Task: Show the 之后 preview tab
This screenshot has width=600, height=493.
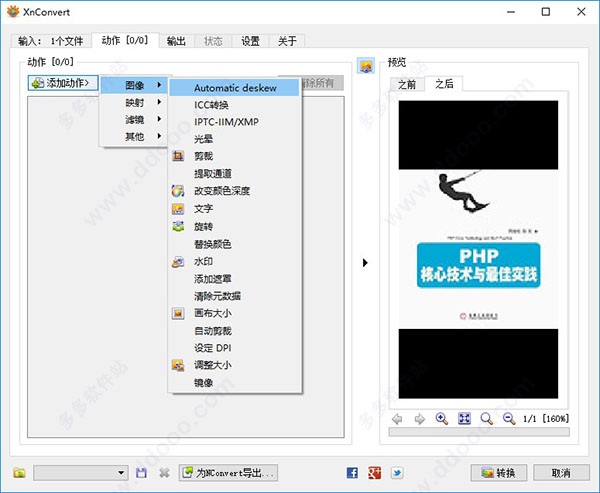Action: 444,83
